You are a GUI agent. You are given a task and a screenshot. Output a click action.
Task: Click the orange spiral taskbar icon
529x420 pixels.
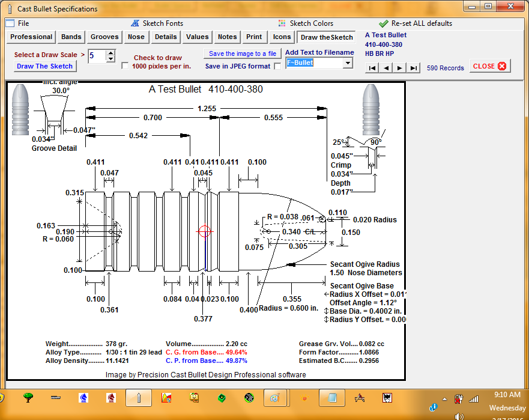tap(304, 398)
